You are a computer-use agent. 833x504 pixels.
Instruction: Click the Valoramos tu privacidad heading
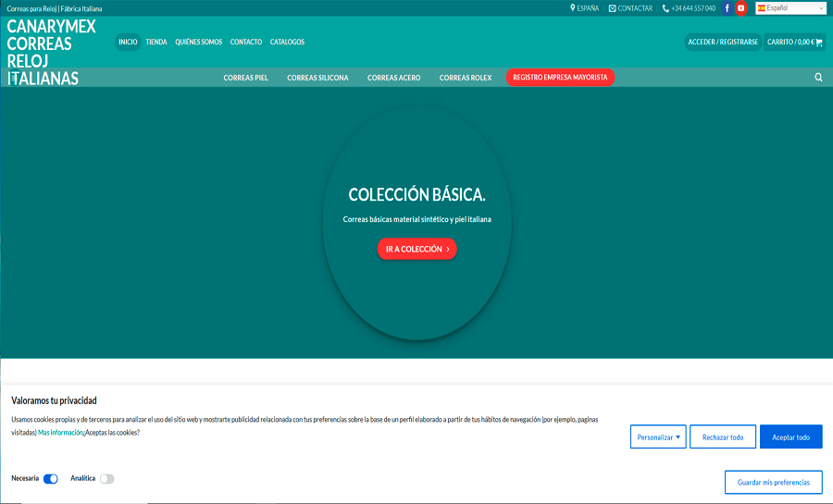[x=54, y=400]
